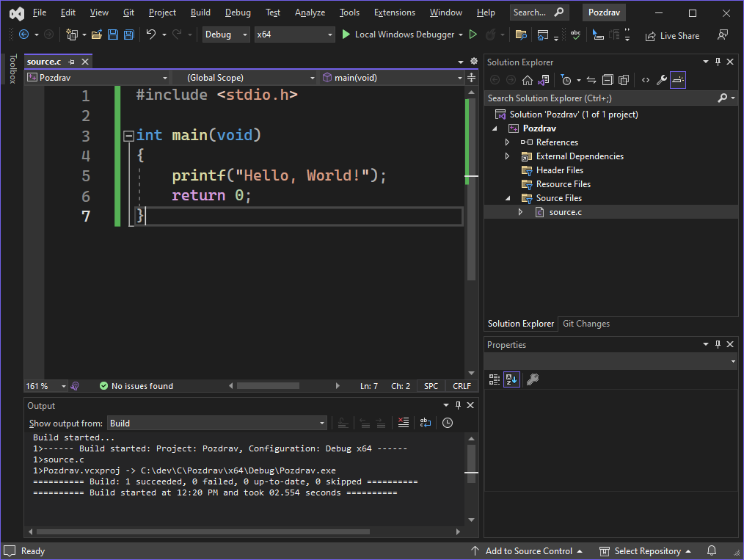Open the Build menu
This screenshot has height=560, width=744.
click(200, 12)
